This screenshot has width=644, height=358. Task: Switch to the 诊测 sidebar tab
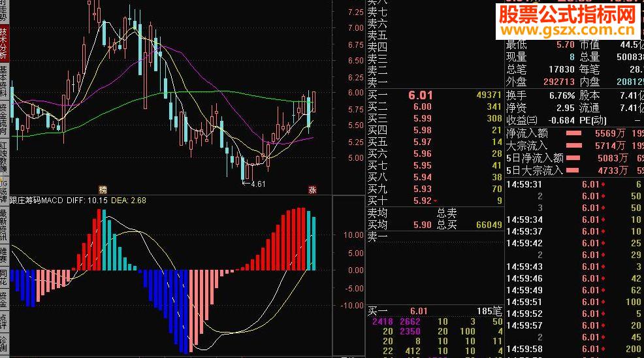[4, 343]
